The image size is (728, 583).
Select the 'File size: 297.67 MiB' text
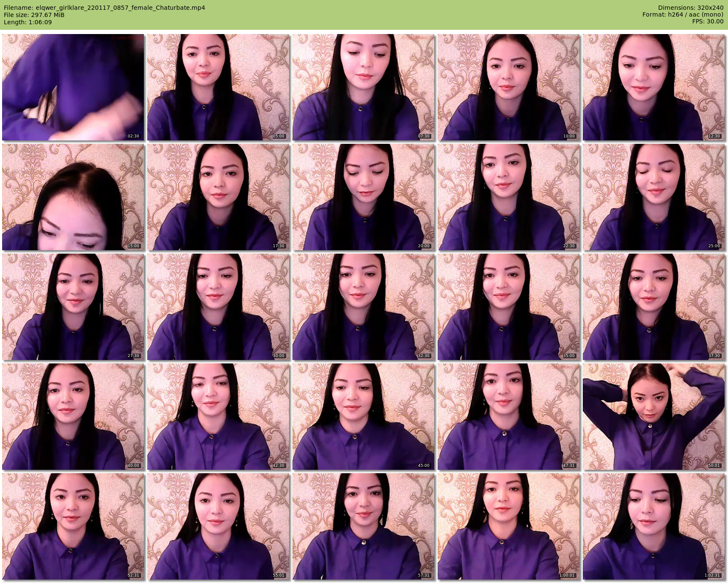[34, 15]
